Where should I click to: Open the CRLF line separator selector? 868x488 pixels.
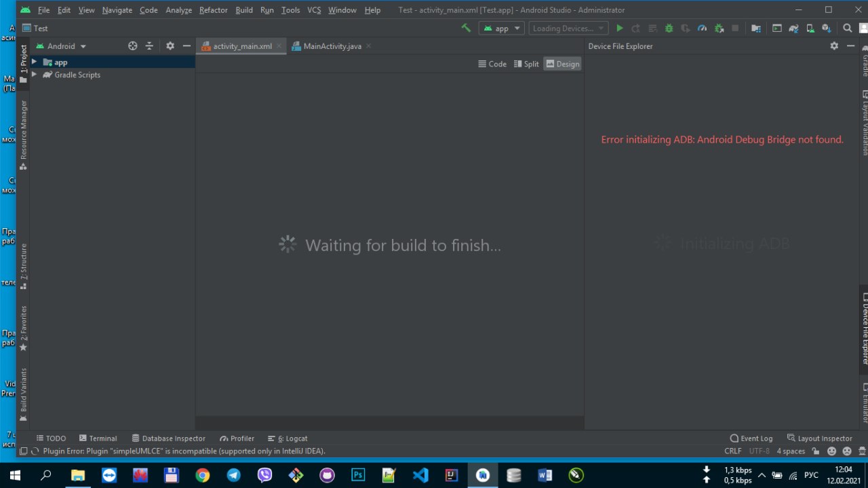[x=733, y=451]
